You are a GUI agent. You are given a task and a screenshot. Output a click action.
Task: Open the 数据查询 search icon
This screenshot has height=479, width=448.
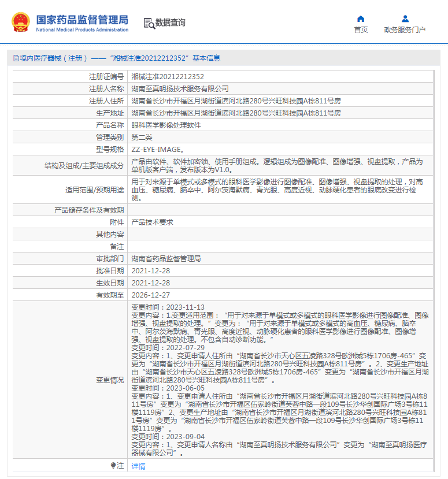pyautogui.click(x=150, y=23)
